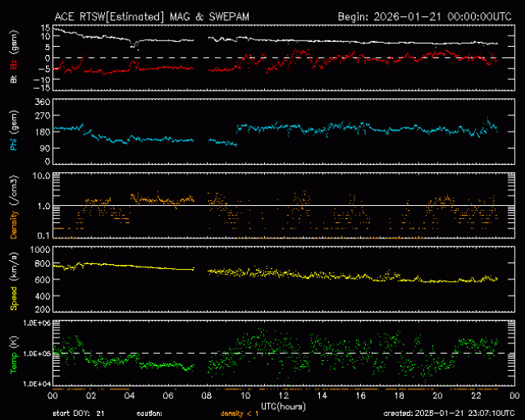525x420 pixels.
Task: Click the orange 'Density' axis label
Action: pyautogui.click(x=14, y=225)
